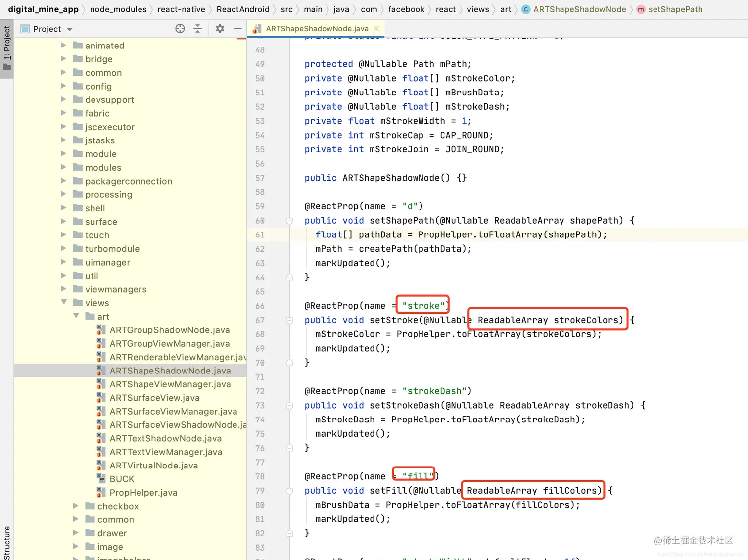Click the locate/scroll-from-source target icon
Screen dimensions: 748x560
(180, 29)
